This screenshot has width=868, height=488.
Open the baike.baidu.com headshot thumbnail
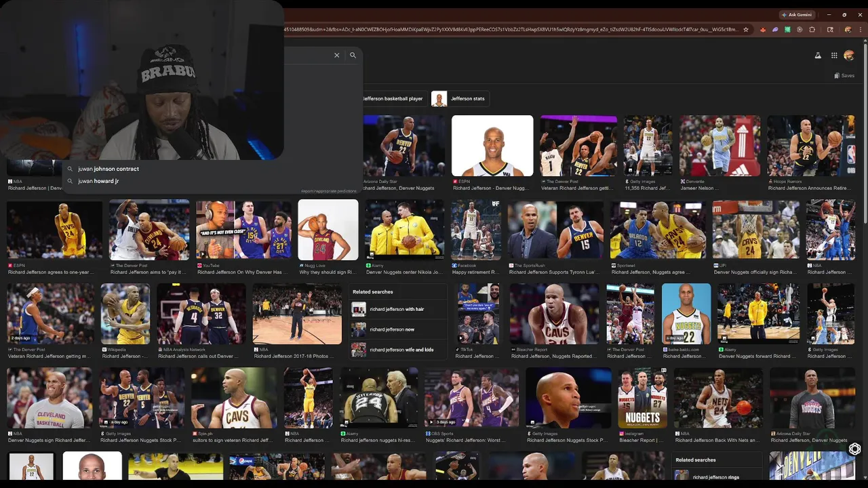point(686,314)
